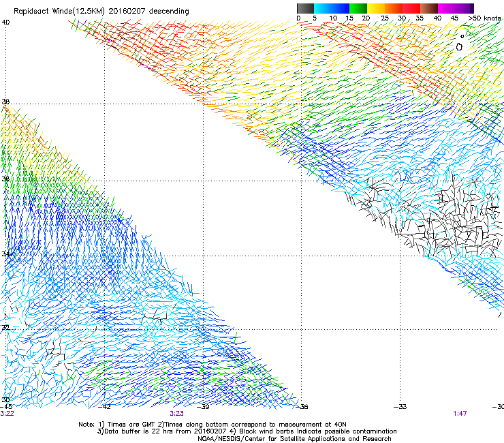Click the longitude label '-33'
The width and height of the screenshot is (504, 443).
tap(400, 407)
